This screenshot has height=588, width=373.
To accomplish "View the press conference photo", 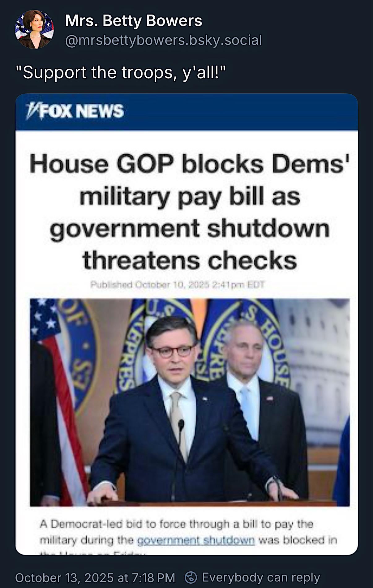I will click(190, 402).
